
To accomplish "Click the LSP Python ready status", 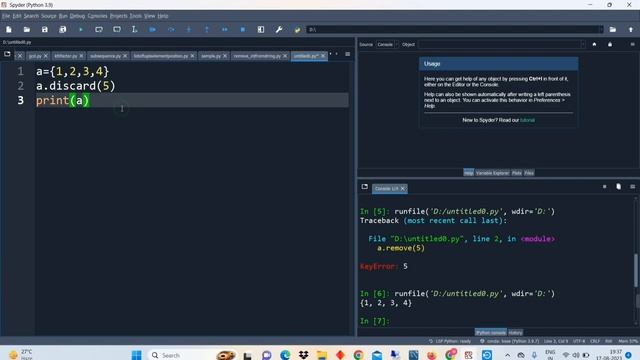I will pyautogui.click(x=450, y=341).
